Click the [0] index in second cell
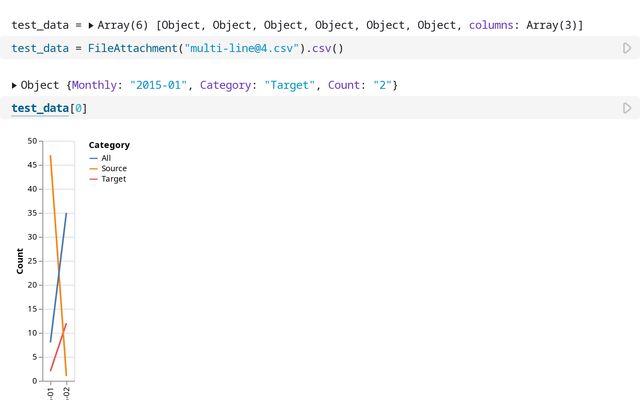The width and height of the screenshot is (640, 400). coord(78,108)
